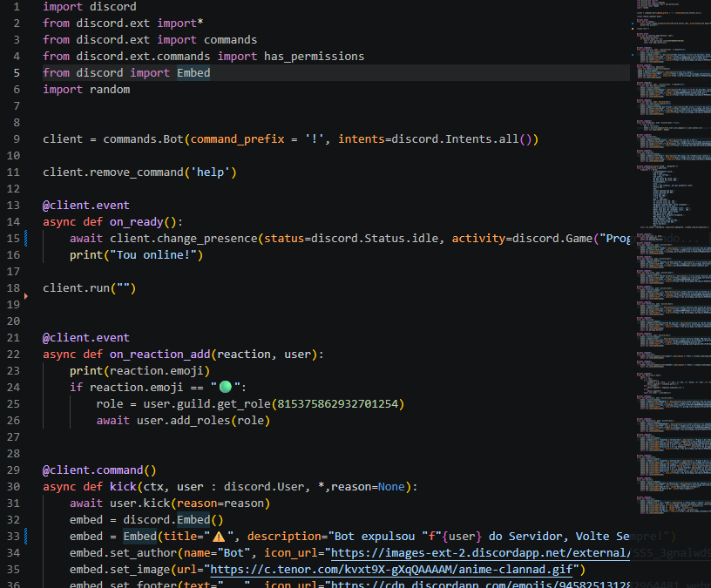The width and height of the screenshot is (711, 588).
Task: Click discord.Embed() on line 32
Action: point(173,519)
